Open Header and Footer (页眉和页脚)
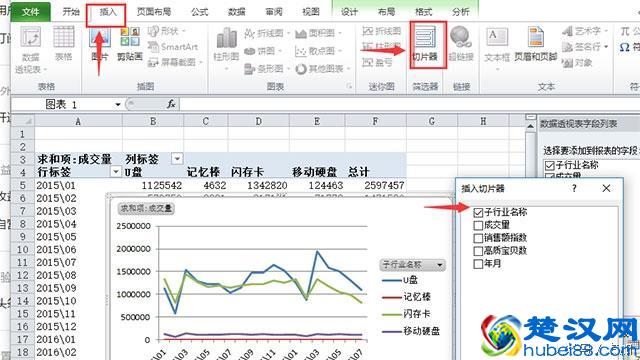 536,44
